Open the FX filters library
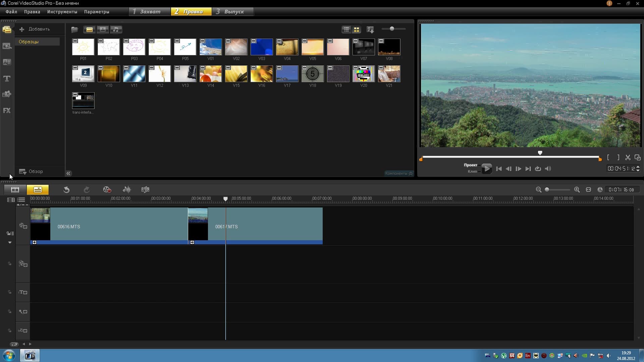Image resolution: width=644 pixels, height=362 pixels. coord(7,111)
